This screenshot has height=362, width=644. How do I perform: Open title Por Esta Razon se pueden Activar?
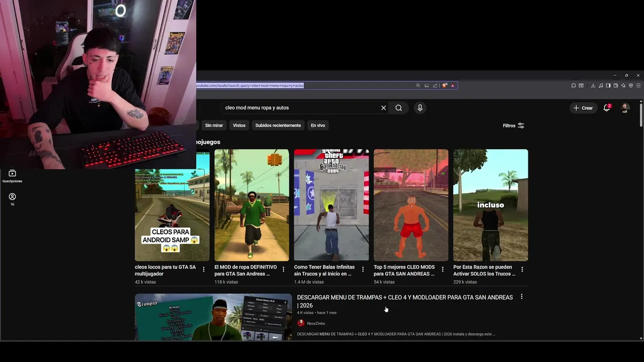pyautogui.click(x=484, y=270)
